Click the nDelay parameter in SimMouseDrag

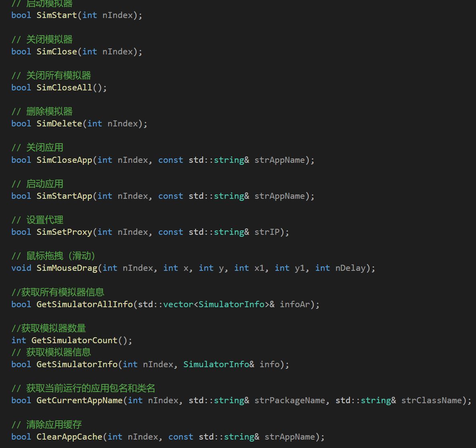point(350,268)
